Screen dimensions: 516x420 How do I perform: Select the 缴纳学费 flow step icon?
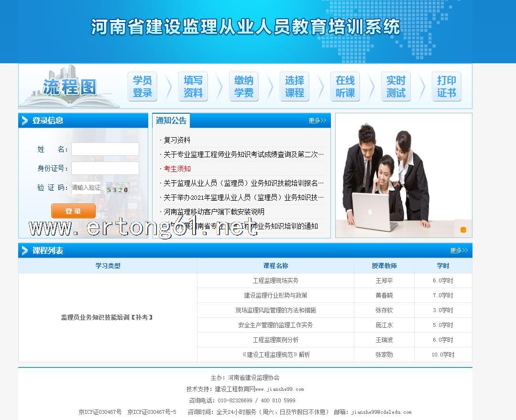[244, 86]
